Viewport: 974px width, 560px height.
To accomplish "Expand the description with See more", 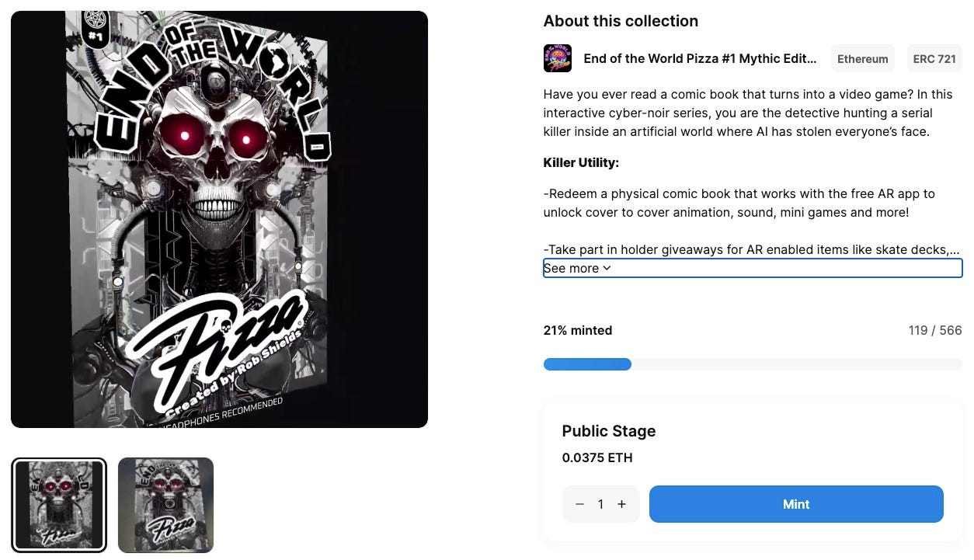I will point(577,268).
